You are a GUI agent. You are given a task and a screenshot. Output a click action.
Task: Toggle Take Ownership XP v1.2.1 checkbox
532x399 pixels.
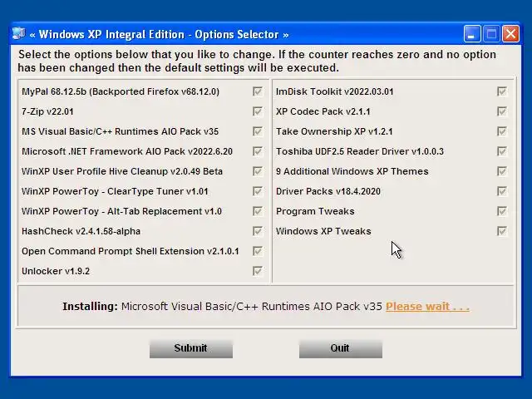pyautogui.click(x=502, y=131)
